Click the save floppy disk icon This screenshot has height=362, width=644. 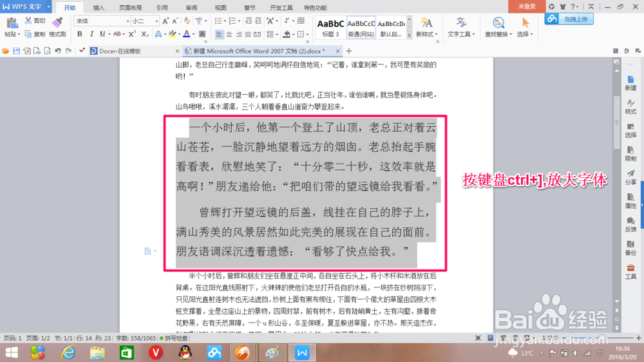click(17, 51)
